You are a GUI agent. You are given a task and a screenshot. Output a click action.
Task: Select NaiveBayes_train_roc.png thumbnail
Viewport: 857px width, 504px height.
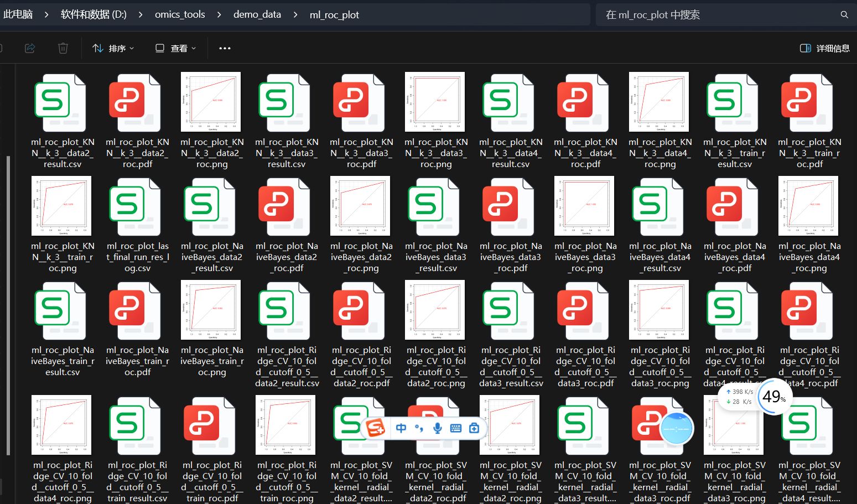211,310
